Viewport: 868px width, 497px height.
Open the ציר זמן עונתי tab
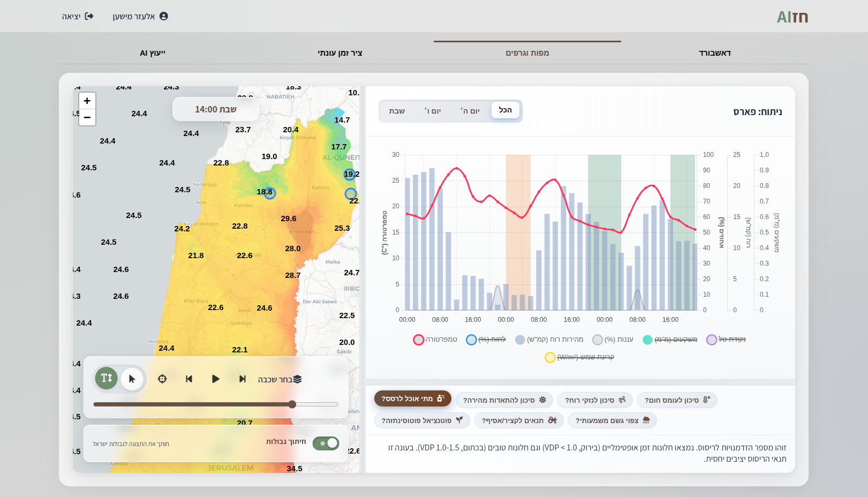[340, 53]
